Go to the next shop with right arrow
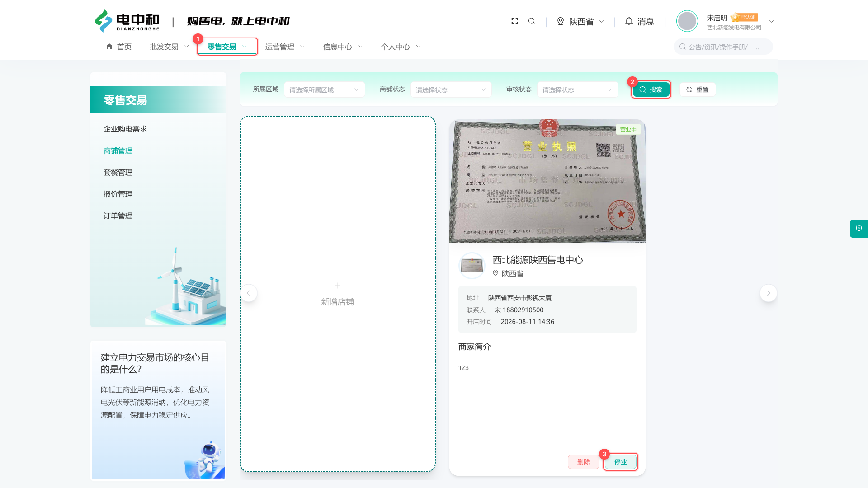 tap(769, 293)
